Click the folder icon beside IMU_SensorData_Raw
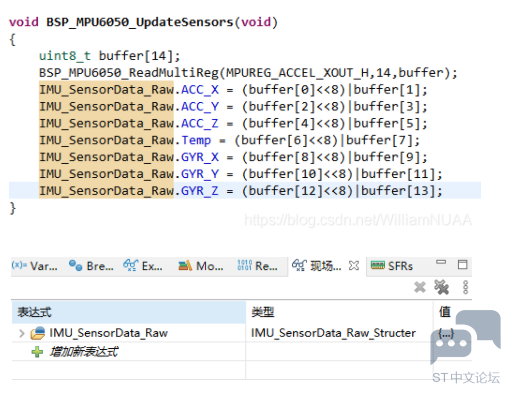Viewport: 509px width, 393px height. [x=37, y=333]
